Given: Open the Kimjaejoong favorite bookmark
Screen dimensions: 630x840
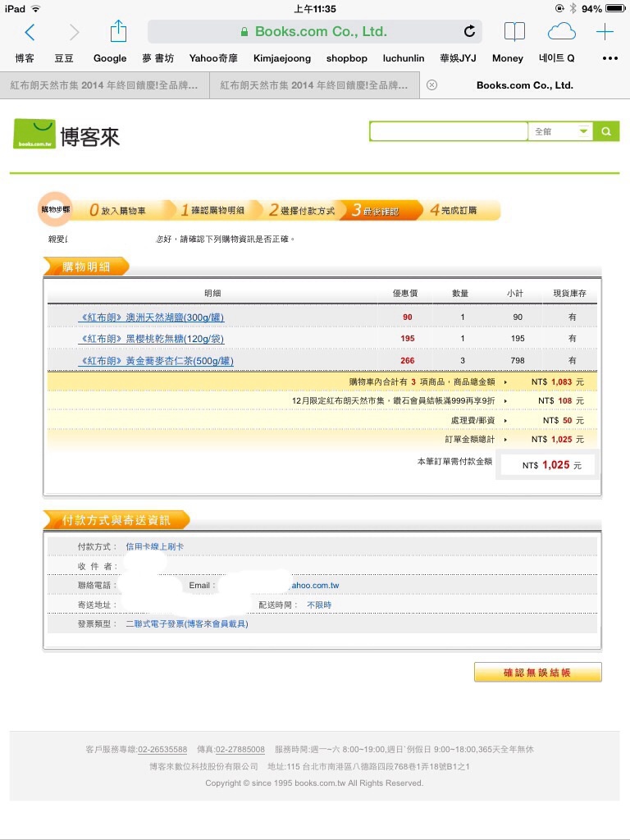Looking at the screenshot, I should (x=282, y=58).
